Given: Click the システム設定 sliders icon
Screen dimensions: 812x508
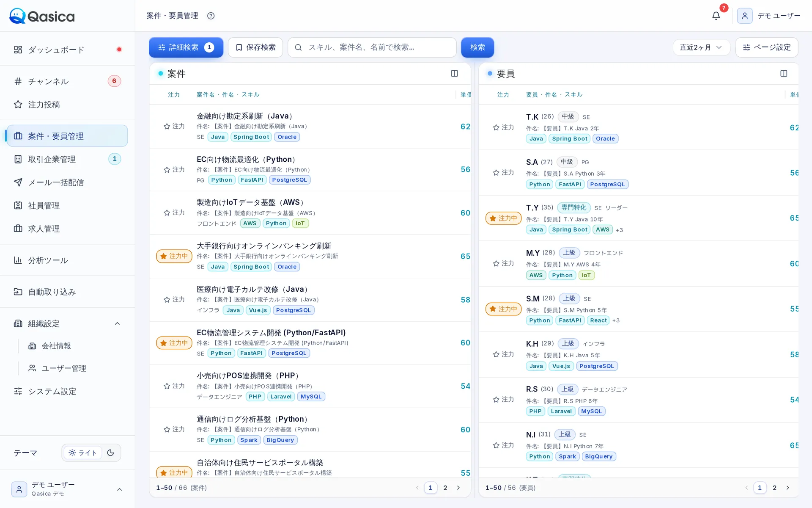Looking at the screenshot, I should 18,391.
